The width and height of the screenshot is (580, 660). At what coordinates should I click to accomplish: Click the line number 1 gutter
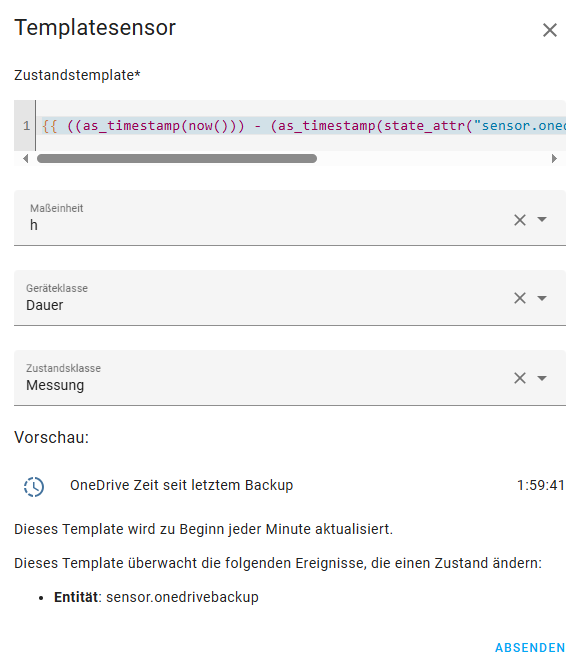click(26, 125)
